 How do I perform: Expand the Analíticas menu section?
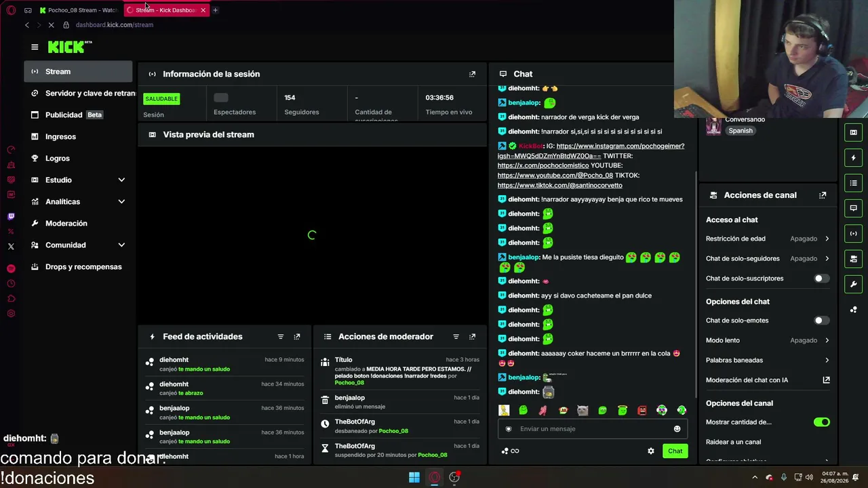point(78,201)
